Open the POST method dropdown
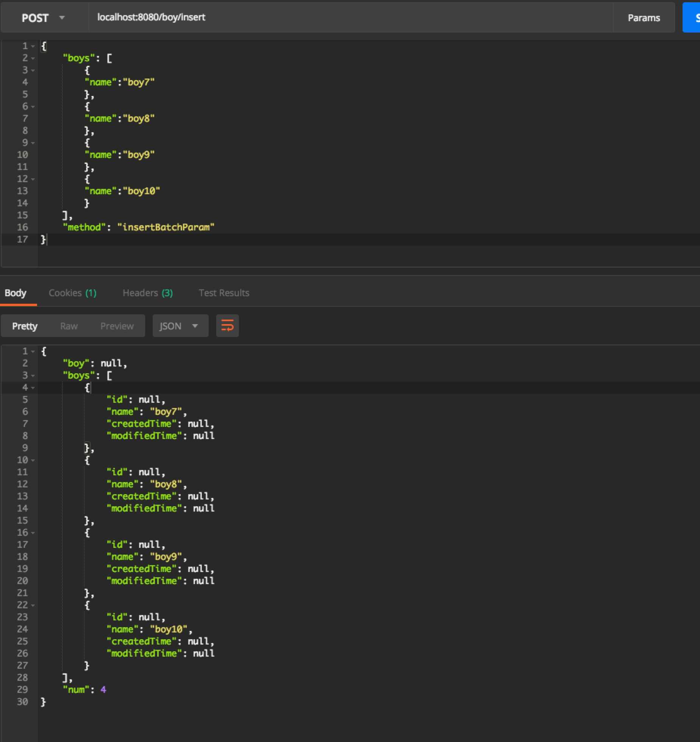This screenshot has width=700, height=742. pyautogui.click(x=44, y=18)
